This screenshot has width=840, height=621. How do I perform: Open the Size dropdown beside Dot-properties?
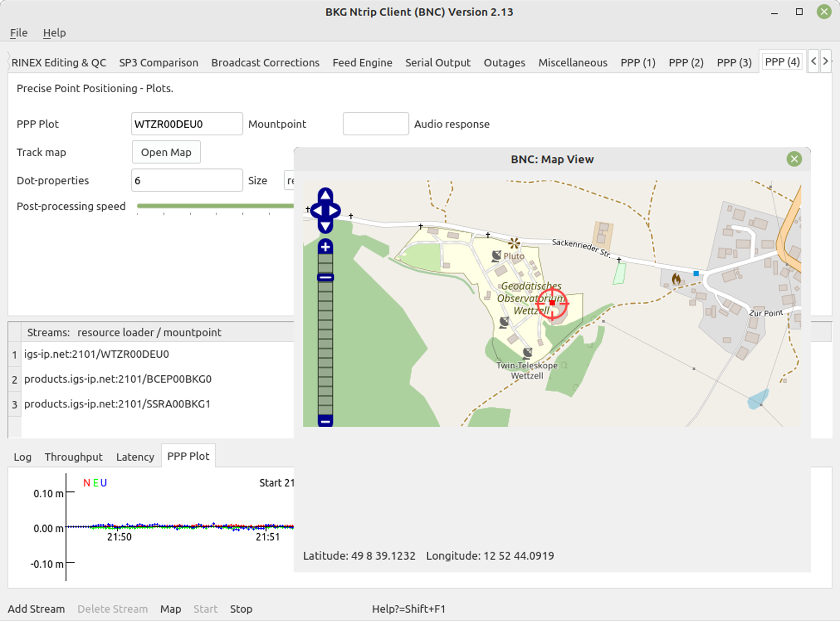click(289, 181)
